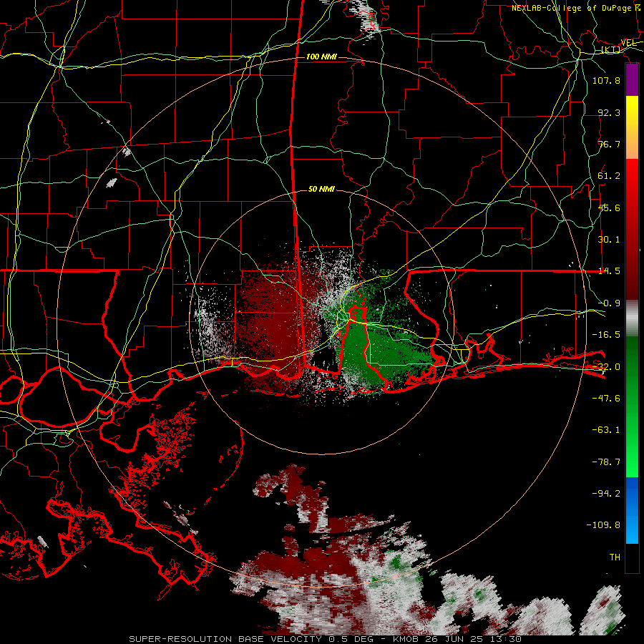Click the 107.8 value on velocity scale
This screenshot has width=644, height=644.
[x=606, y=80]
